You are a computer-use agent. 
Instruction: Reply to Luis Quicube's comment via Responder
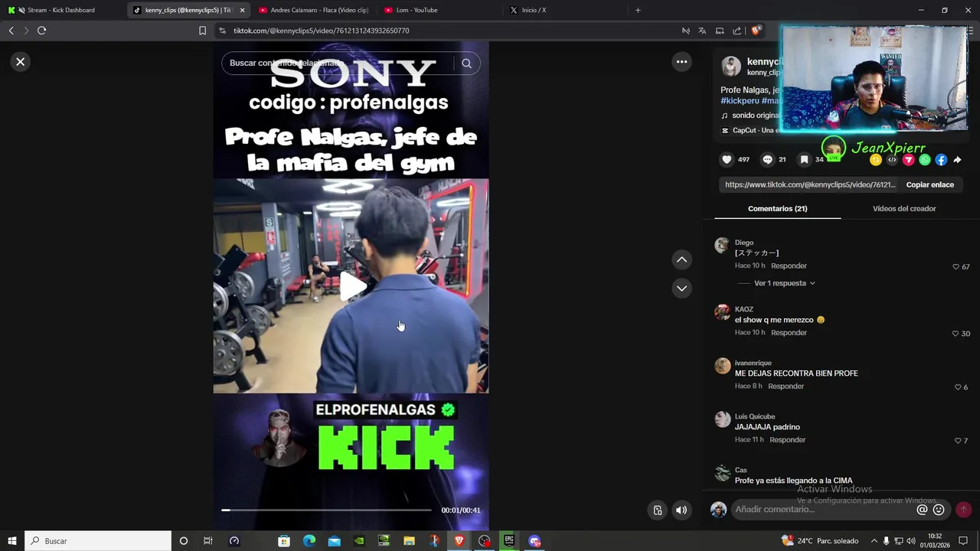pyautogui.click(x=787, y=440)
